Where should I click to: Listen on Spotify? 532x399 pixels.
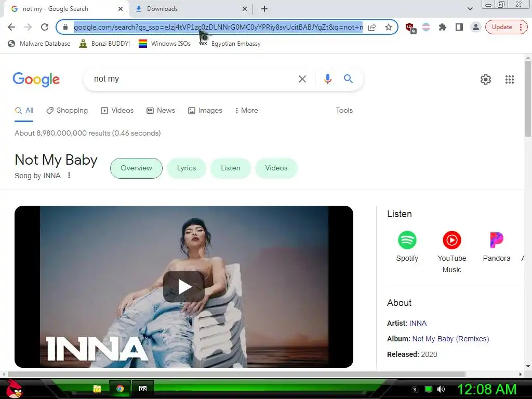[407, 246]
